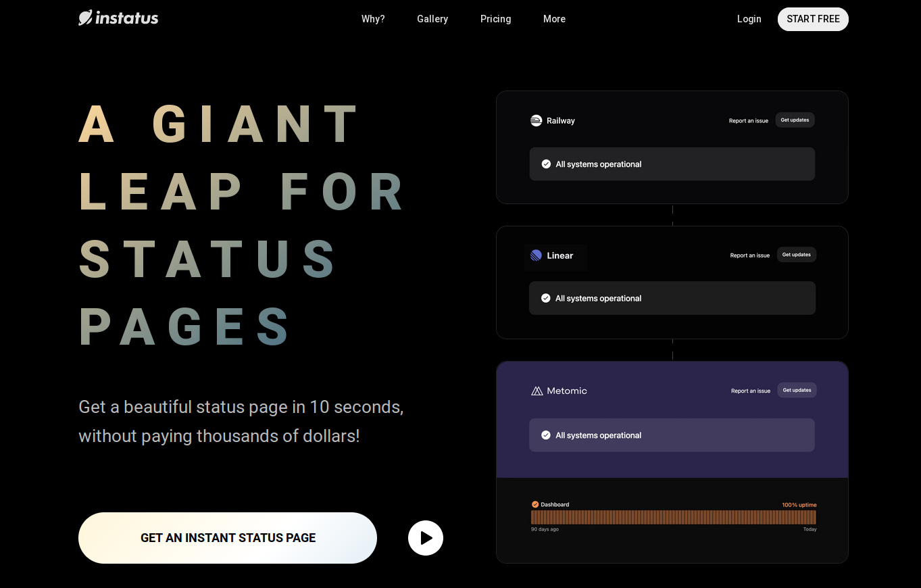
Task: Click the 'Today' label under the uptime bar
Action: [810, 529]
